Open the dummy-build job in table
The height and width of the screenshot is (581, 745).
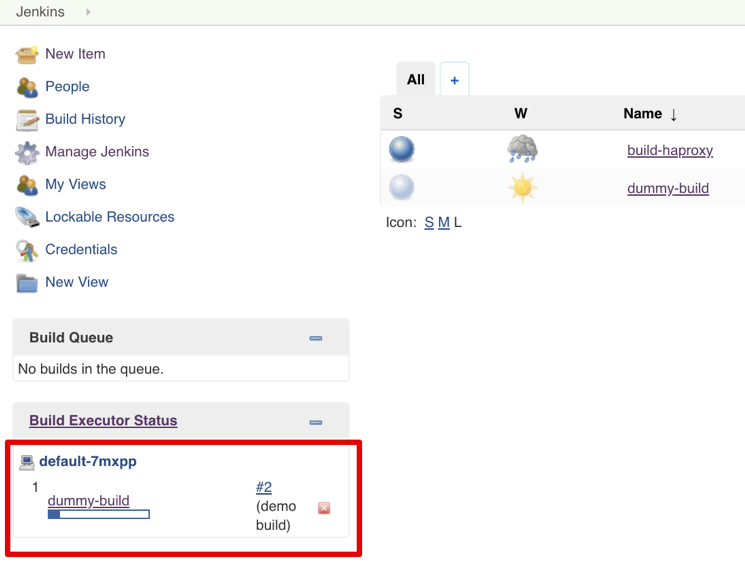click(668, 188)
